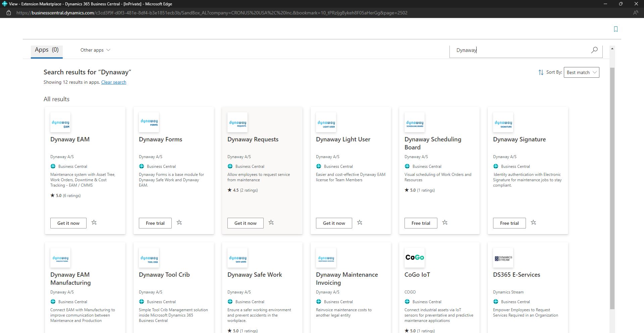Select the Apps tab
This screenshot has height=333, width=644.
[x=46, y=50]
